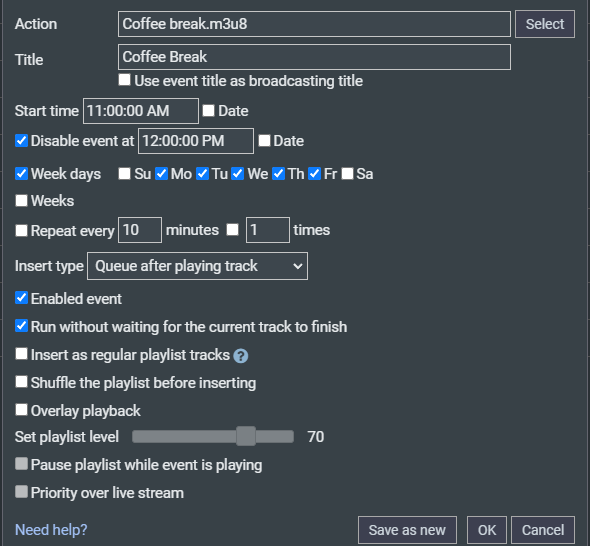Viewport: 590px width, 546px height.
Task: Enable the Sa weekday checkbox
Action: [x=347, y=173]
